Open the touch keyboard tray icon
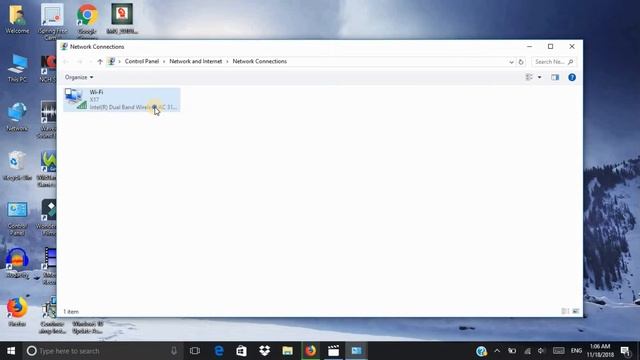The height and width of the screenshot is (360, 640). click(x=558, y=351)
